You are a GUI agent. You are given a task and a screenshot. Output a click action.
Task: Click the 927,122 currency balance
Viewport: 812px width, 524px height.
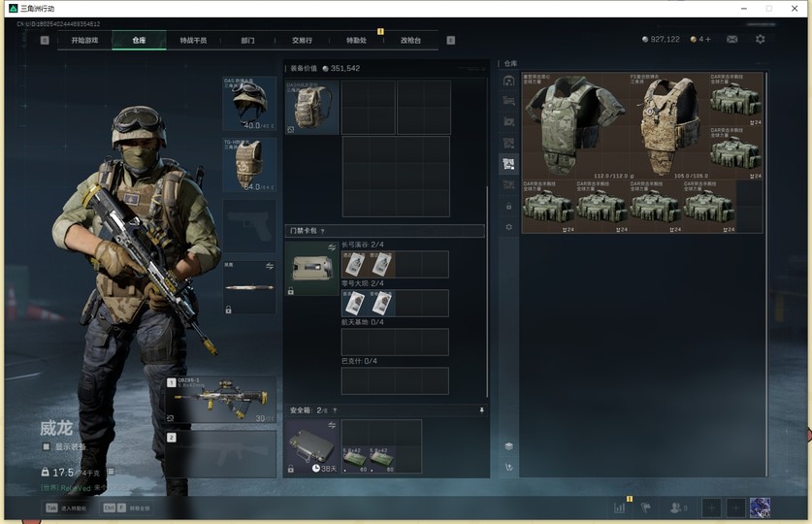(661, 40)
